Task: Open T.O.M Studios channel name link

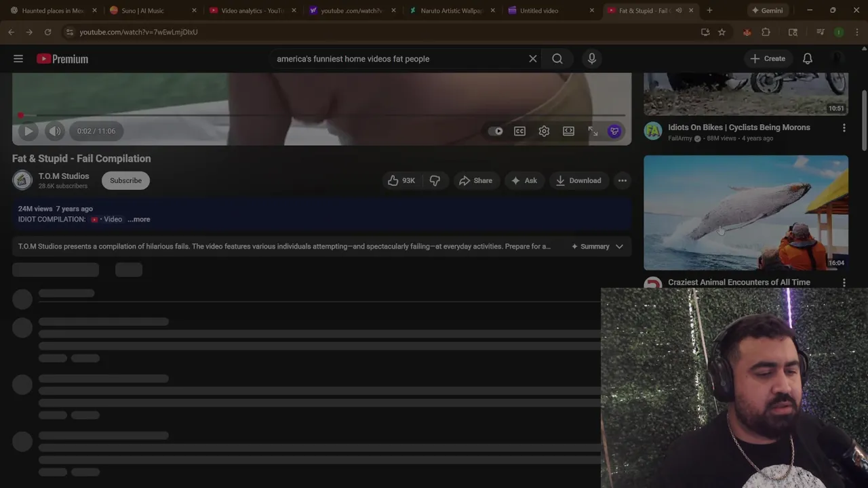Action: click(x=64, y=176)
